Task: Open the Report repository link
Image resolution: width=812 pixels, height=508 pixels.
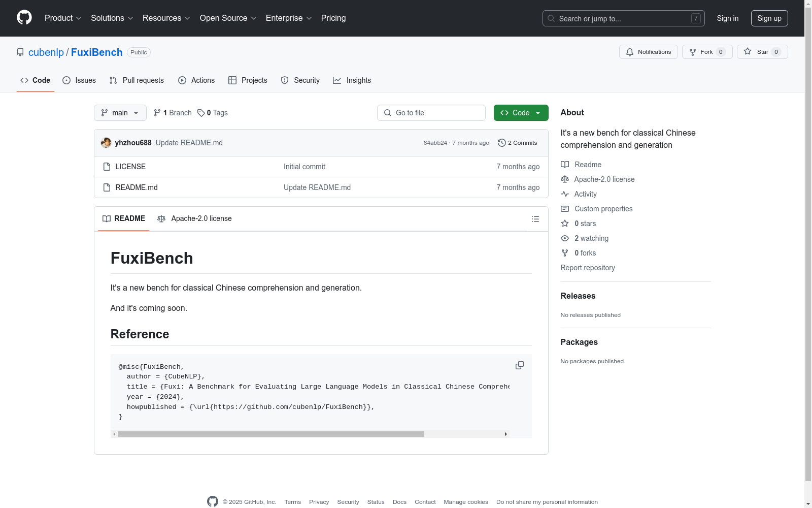Action: coord(588,268)
